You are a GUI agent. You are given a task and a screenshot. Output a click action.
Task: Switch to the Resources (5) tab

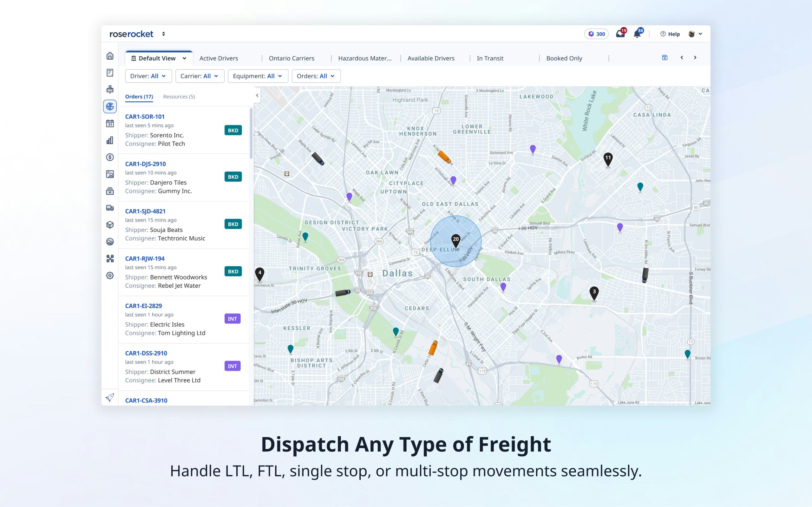179,97
